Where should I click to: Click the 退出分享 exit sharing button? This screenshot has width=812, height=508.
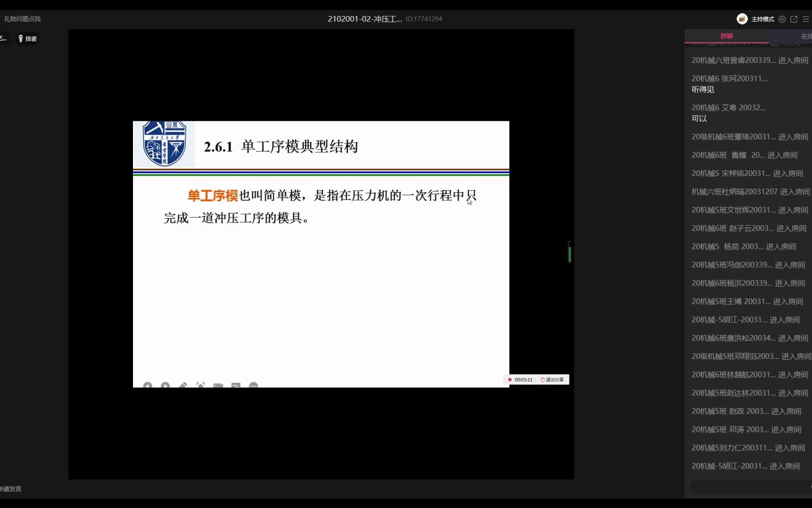tap(552, 380)
